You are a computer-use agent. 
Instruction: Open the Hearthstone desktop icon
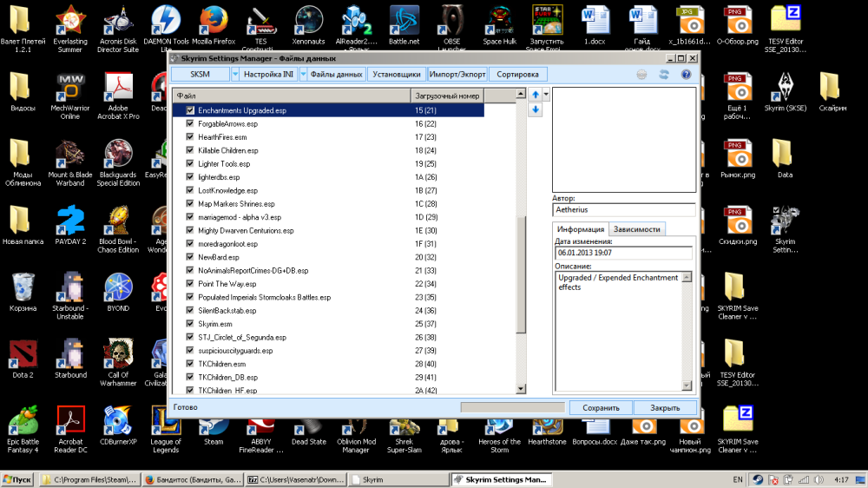pos(547,432)
